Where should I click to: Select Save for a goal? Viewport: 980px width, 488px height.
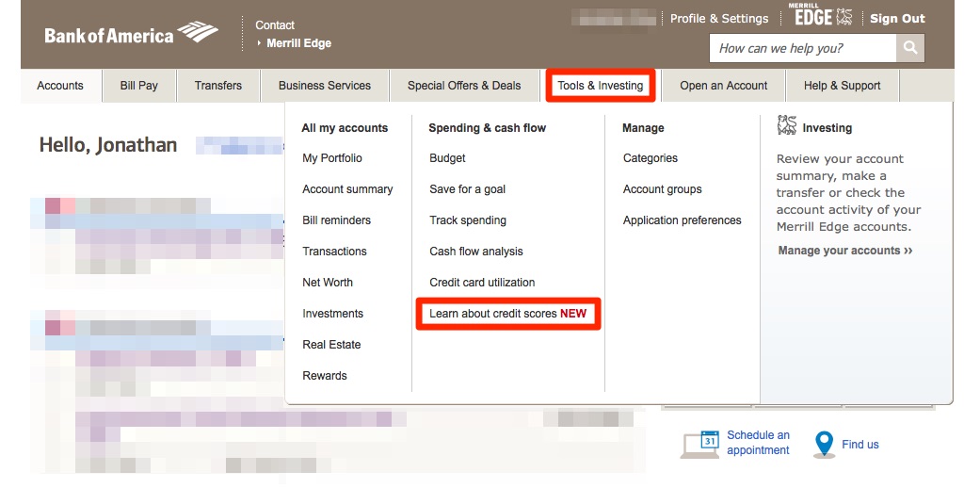coord(468,189)
